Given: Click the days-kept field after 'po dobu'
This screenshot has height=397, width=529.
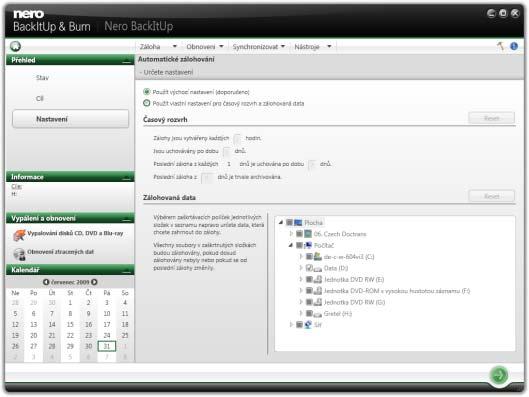Looking at the screenshot, I should (x=227, y=151).
